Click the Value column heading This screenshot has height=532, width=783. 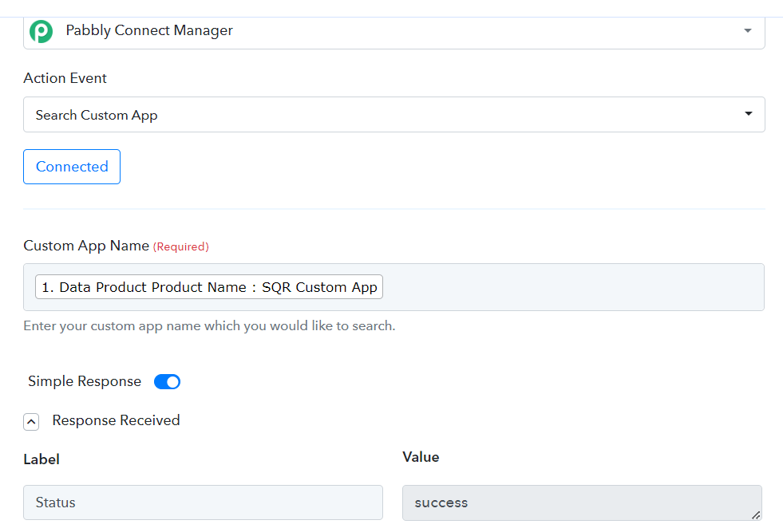coord(421,457)
